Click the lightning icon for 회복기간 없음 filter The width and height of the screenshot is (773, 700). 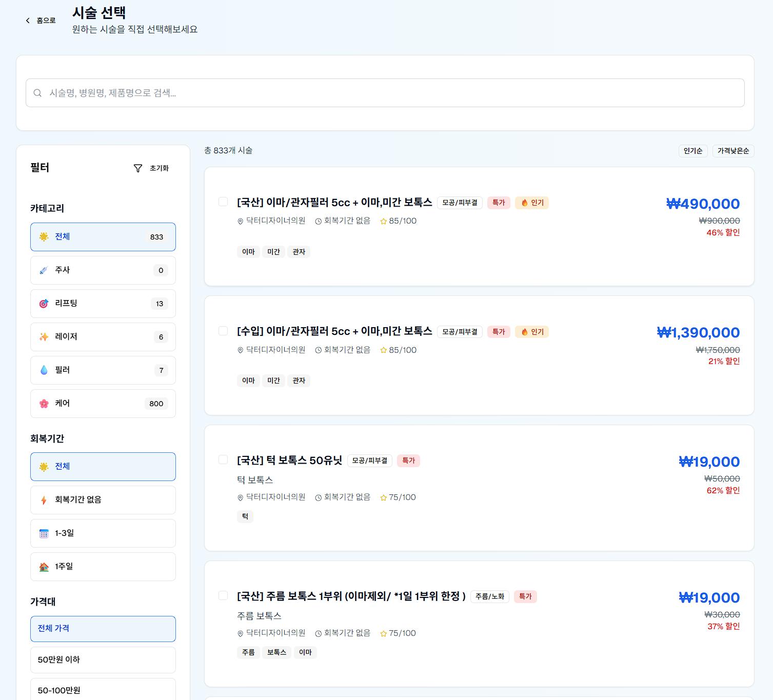(44, 500)
